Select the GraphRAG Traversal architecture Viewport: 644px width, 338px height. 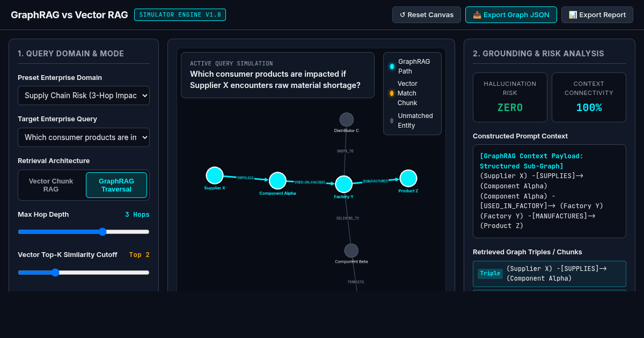(x=116, y=185)
